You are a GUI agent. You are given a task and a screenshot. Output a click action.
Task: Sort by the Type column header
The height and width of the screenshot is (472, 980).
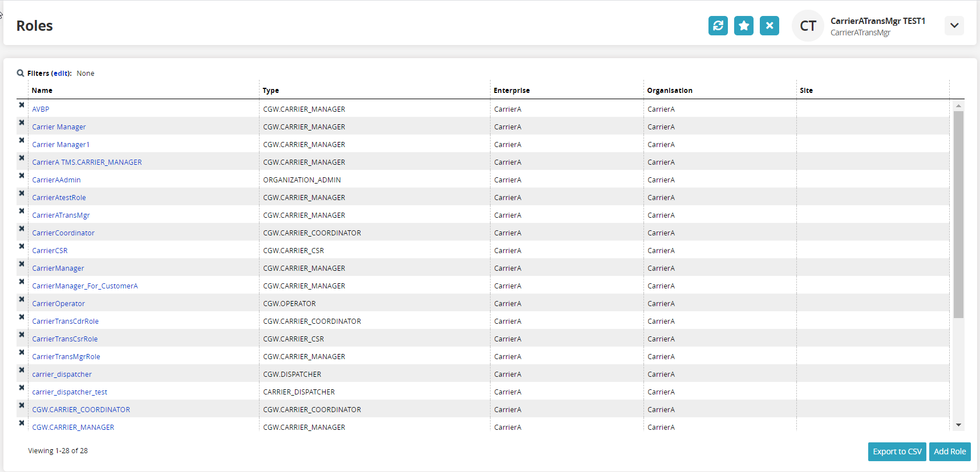(270, 91)
